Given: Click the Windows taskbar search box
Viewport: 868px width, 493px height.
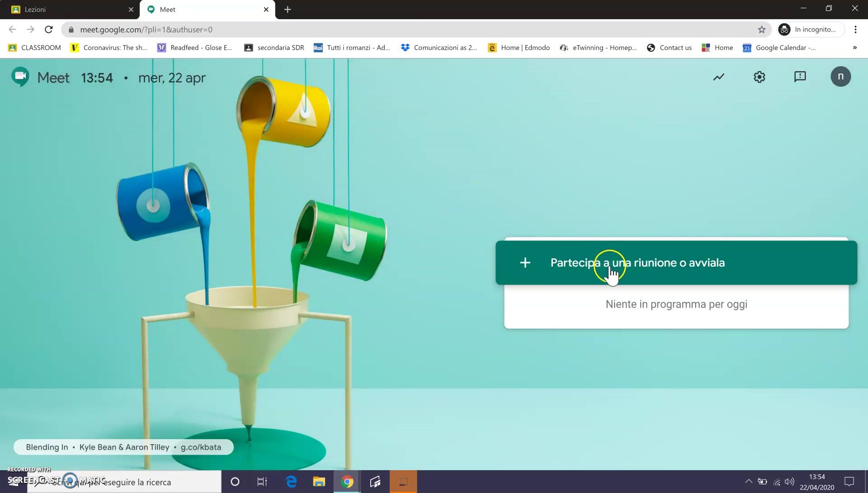Looking at the screenshot, I should click(x=124, y=482).
